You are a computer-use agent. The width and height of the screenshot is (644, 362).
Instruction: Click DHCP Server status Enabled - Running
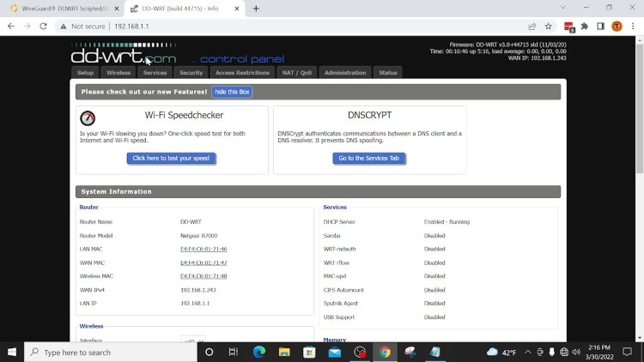coord(447,221)
